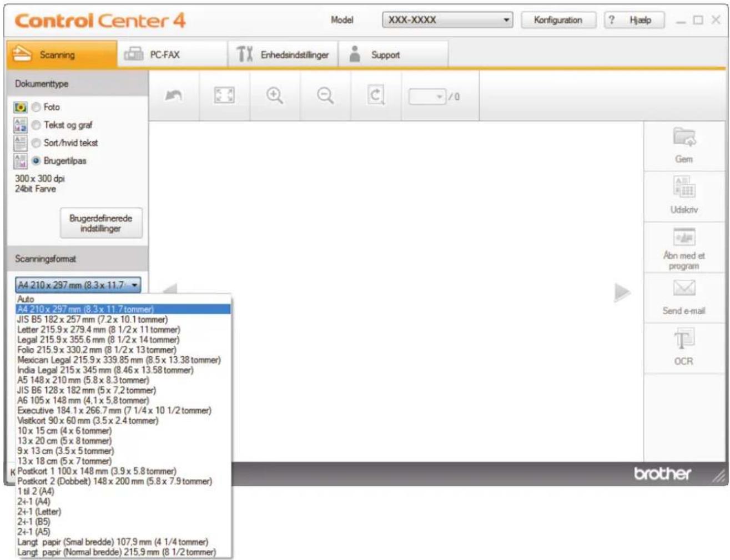Collapse the Scanningsformat A4 combo box
Viewport: 730px width, 560px height.
[x=78, y=285]
